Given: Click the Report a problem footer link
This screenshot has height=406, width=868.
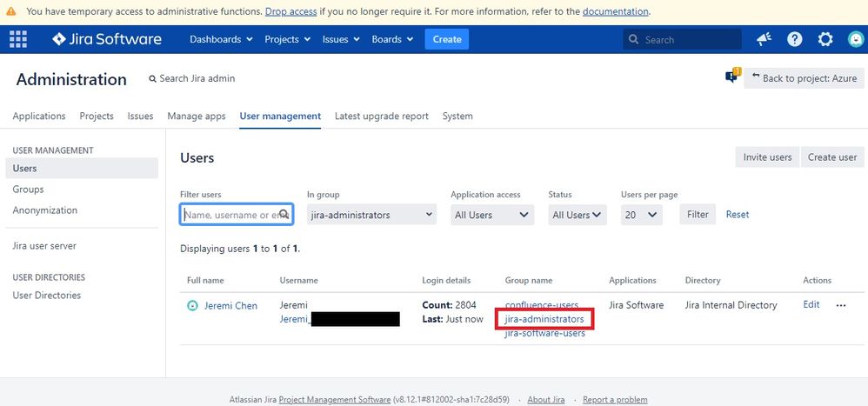Looking at the screenshot, I should pyautogui.click(x=615, y=399).
